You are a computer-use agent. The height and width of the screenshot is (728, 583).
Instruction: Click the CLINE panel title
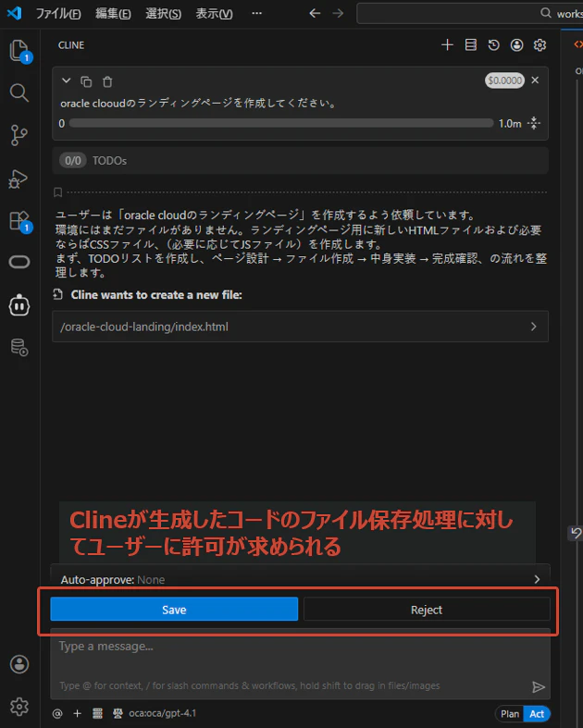[x=71, y=45]
